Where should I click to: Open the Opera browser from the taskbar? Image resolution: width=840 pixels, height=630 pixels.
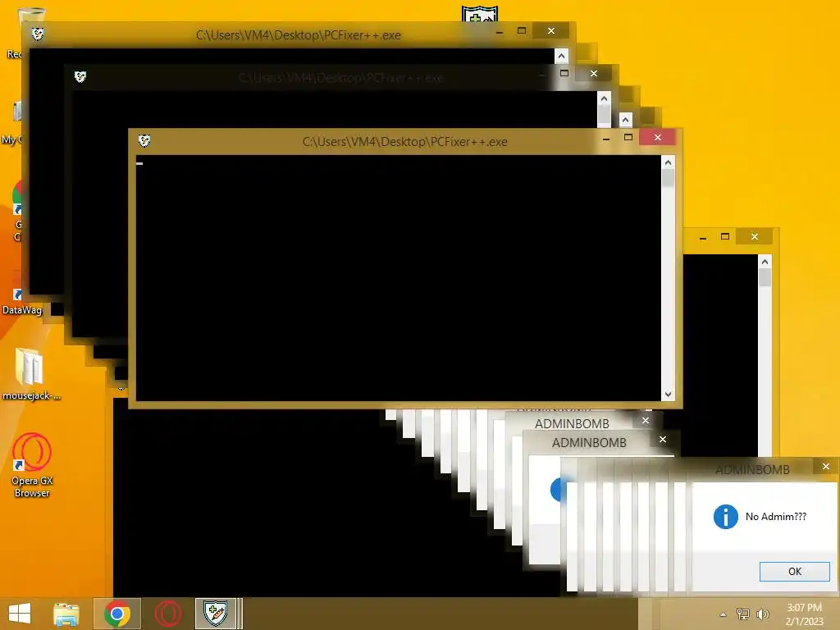(168, 614)
